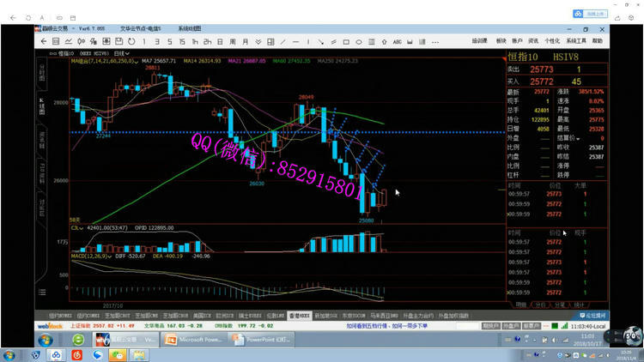Screen dimensions: 644x362
Task: Click the 在线客服 online support button
Action: [594, 316]
